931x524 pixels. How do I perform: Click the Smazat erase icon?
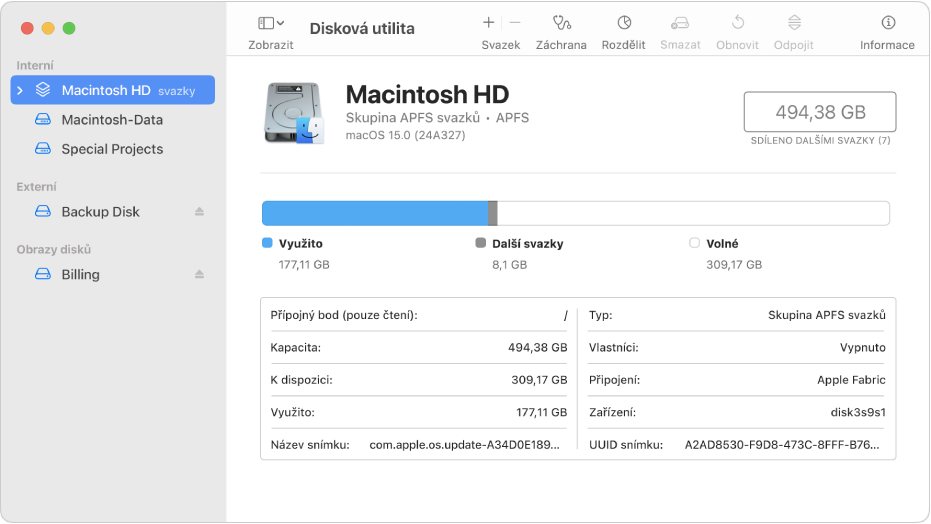(680, 23)
